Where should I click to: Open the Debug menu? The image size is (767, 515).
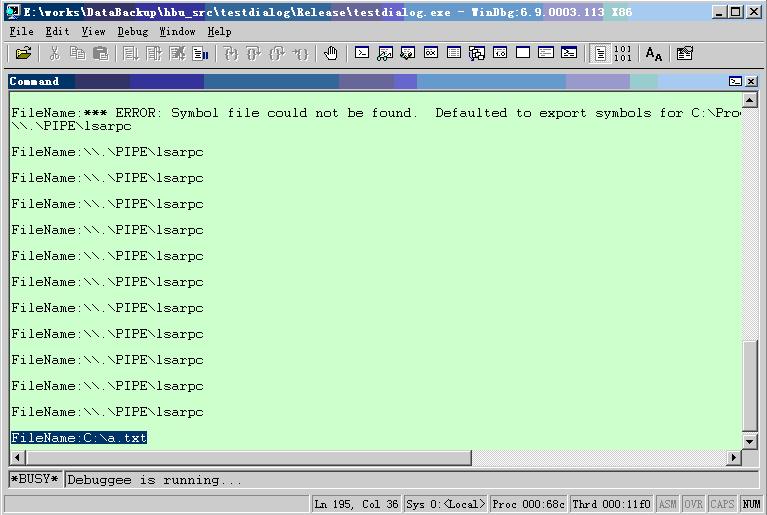click(133, 31)
